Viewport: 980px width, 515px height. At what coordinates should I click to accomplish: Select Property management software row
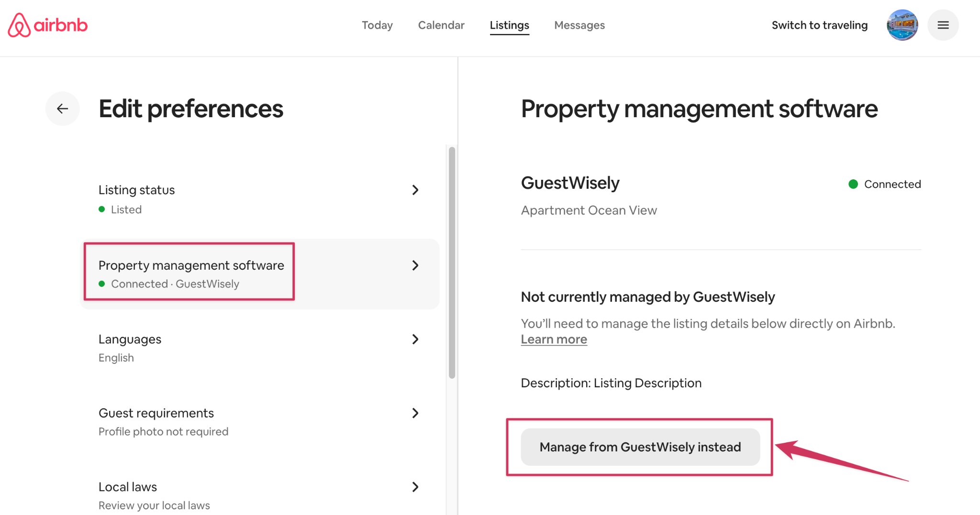click(x=260, y=274)
